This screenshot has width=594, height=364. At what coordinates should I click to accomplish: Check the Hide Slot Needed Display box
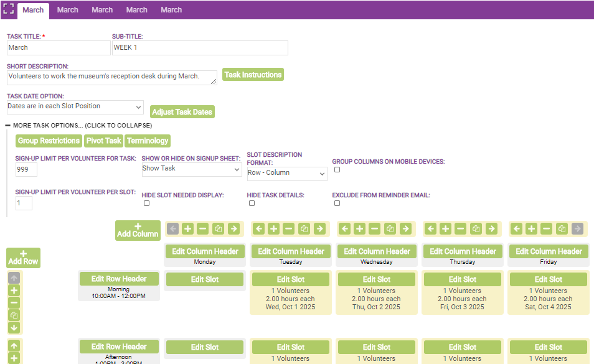click(x=146, y=203)
